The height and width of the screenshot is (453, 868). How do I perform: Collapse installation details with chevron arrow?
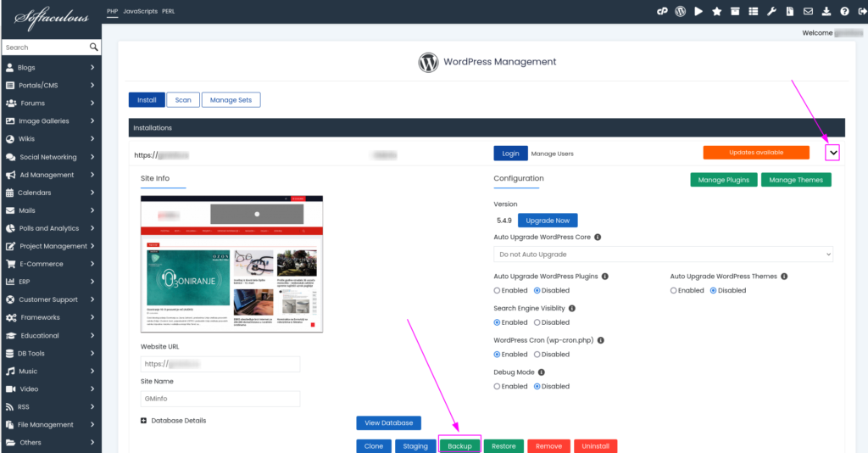pos(832,153)
